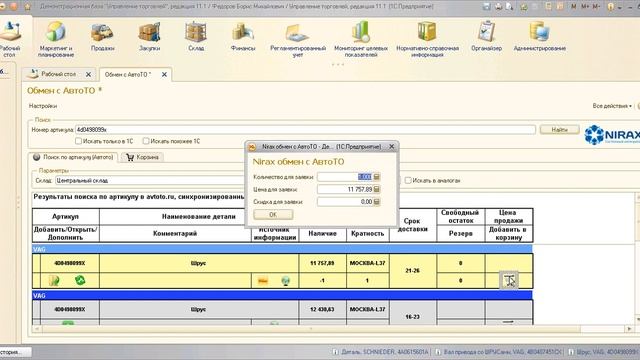Image resolution: width=640 pixels, height=360 pixels.
Task: Click the globe icon in yellow row
Action: [x=286, y=281]
